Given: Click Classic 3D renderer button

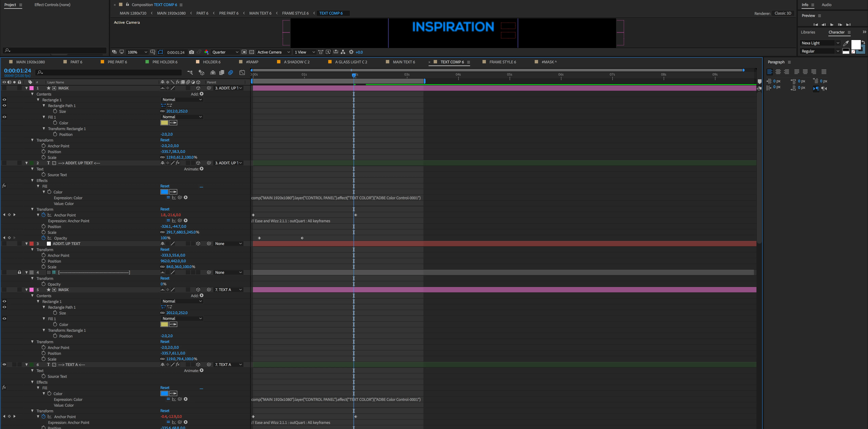Looking at the screenshot, I should [782, 13].
